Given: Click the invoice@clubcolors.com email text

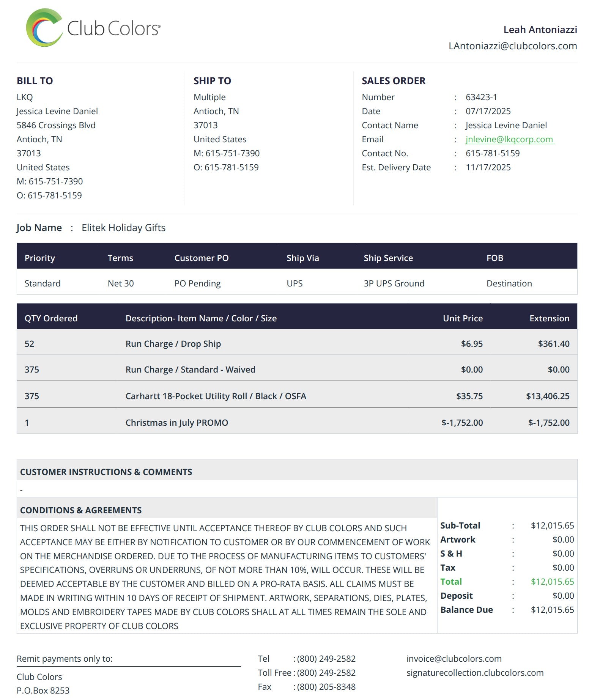Looking at the screenshot, I should click(454, 658).
